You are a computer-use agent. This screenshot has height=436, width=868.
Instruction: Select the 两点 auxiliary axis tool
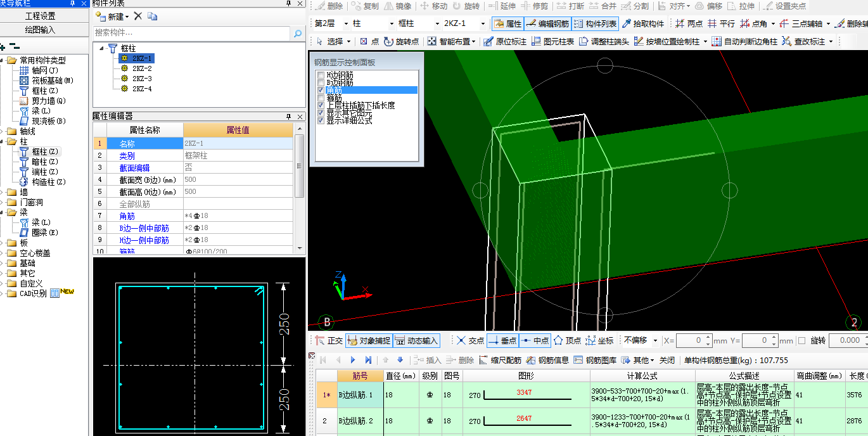pos(689,24)
